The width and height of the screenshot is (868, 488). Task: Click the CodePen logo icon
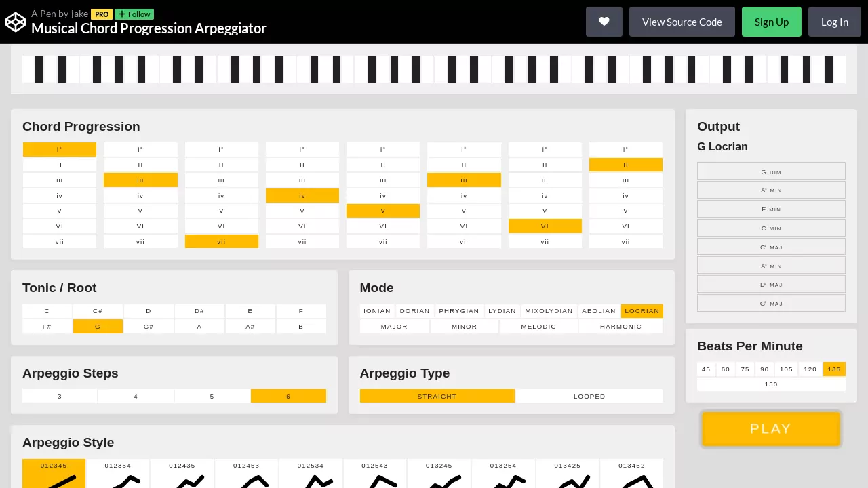tap(16, 22)
